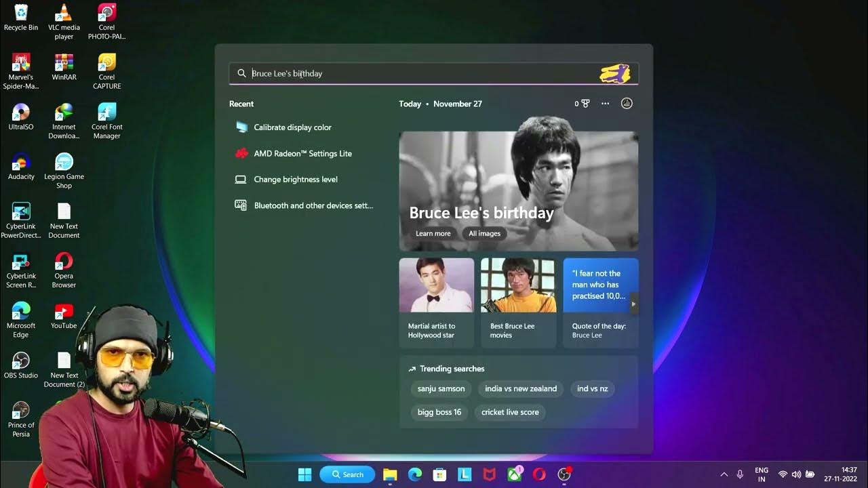Screen dimensions: 868x488
Task: Open Quote of the day Bruce Lee card
Action: tap(601, 302)
